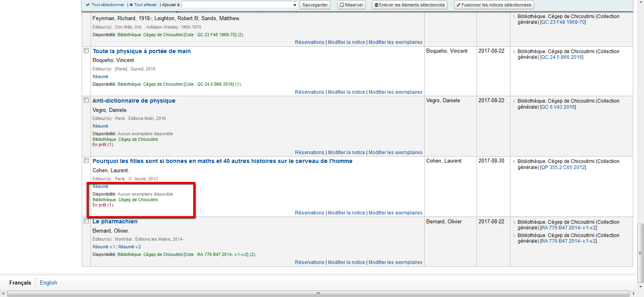
Task: Click Modifier la notice for Anti-dictionnaire de physique
Action: point(347,153)
